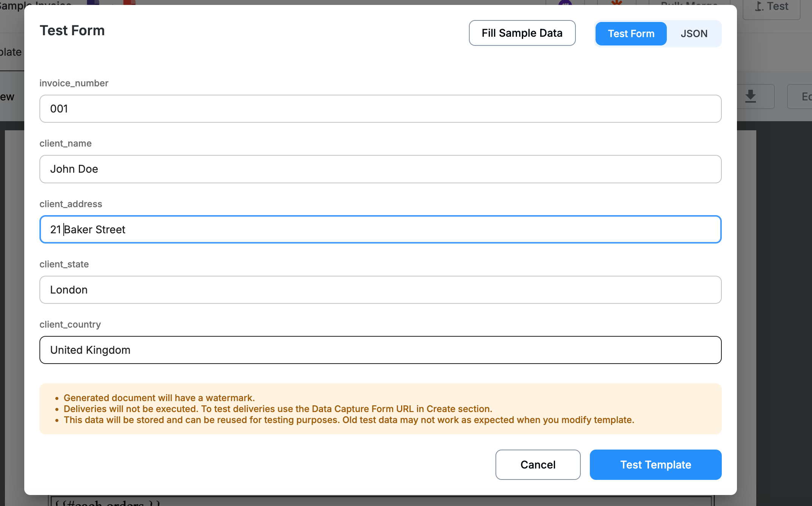Click the partially hidden Bulk Merge button
The image size is (812, 506).
pyautogui.click(x=689, y=3)
